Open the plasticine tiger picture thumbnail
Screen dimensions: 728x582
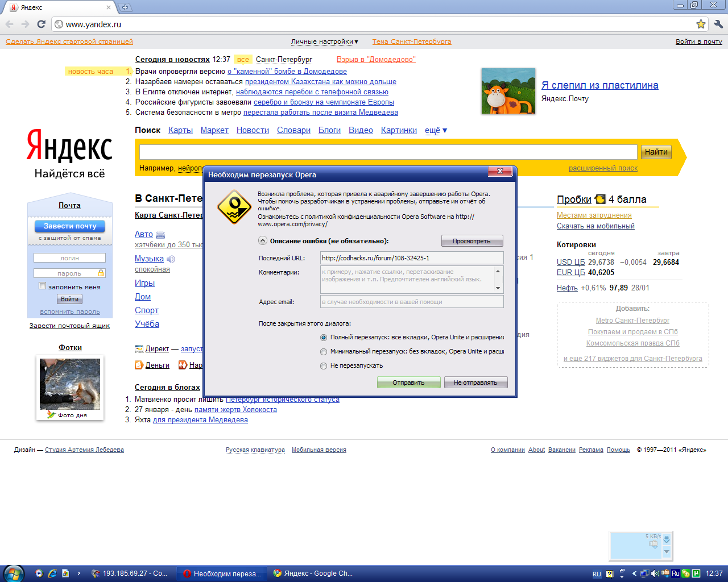508,91
